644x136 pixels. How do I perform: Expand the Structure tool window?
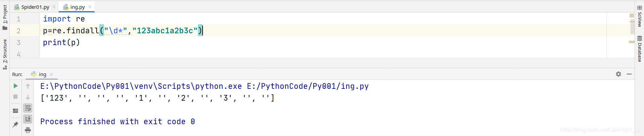click(5, 55)
